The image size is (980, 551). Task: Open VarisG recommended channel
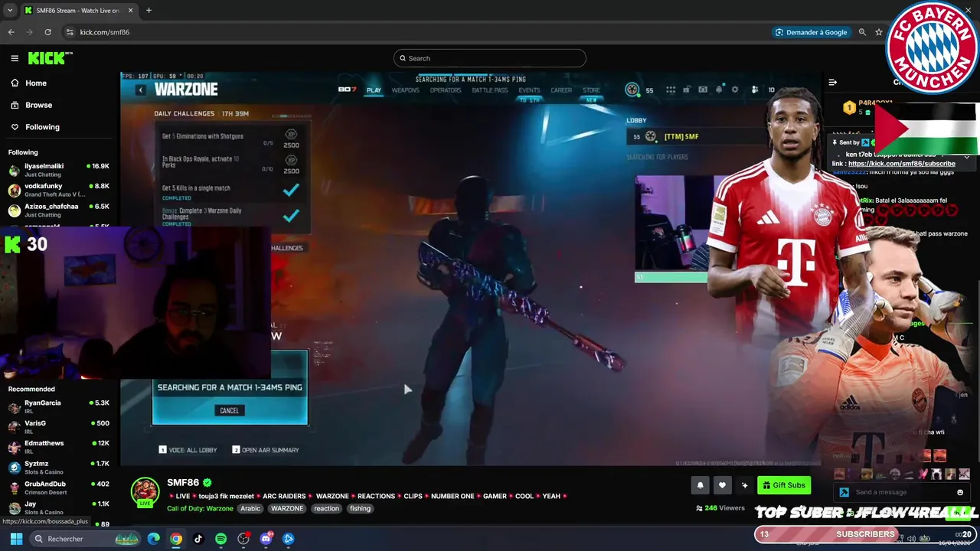[58, 426]
